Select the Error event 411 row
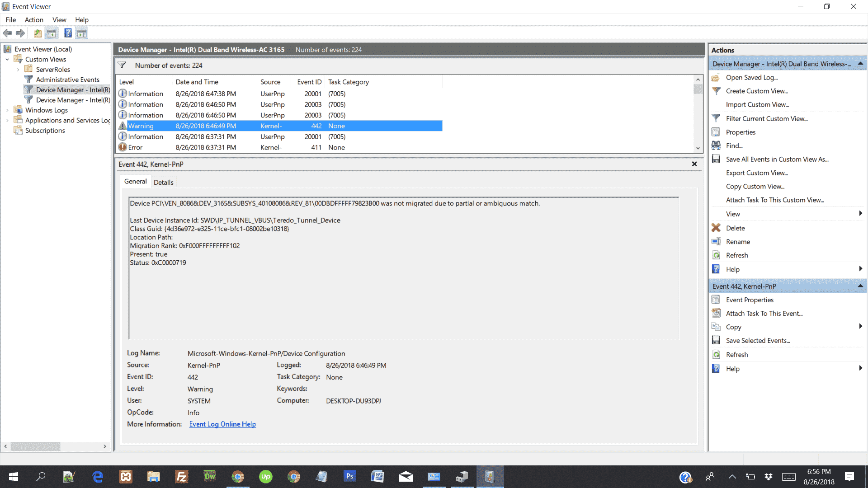This screenshot has height=488, width=868. [x=279, y=147]
